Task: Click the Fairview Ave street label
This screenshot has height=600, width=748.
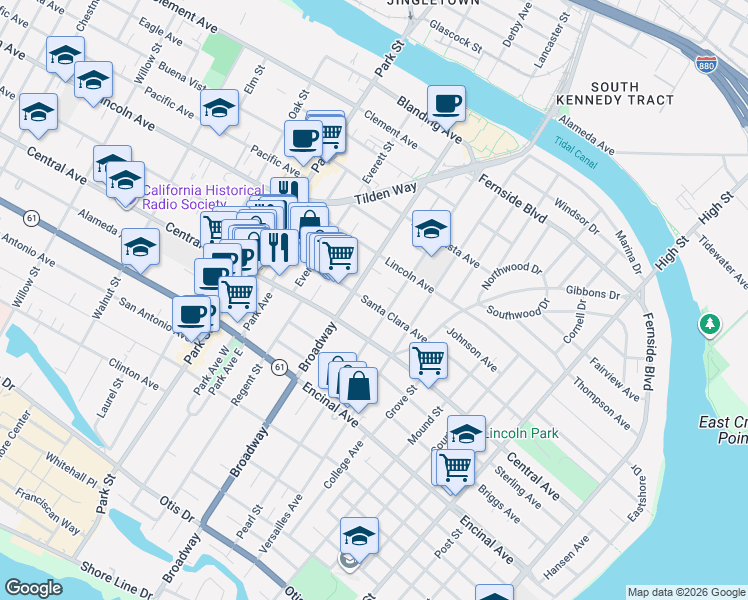Action: (x=614, y=379)
